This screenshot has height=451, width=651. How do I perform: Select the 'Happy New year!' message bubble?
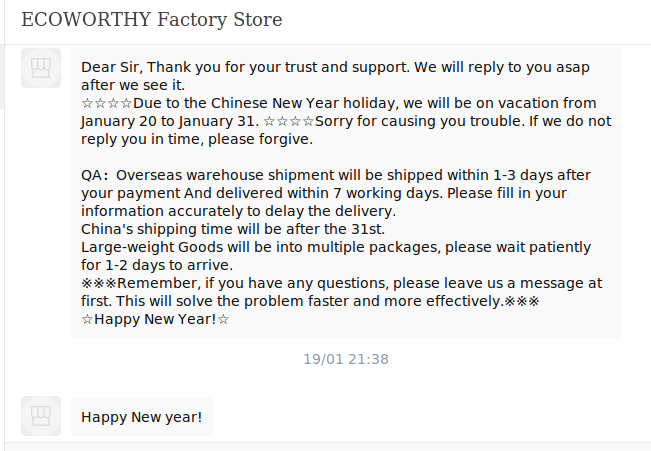tap(142, 417)
